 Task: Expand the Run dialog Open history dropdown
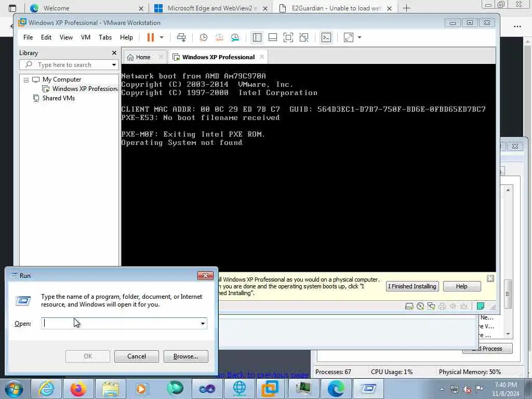203,323
